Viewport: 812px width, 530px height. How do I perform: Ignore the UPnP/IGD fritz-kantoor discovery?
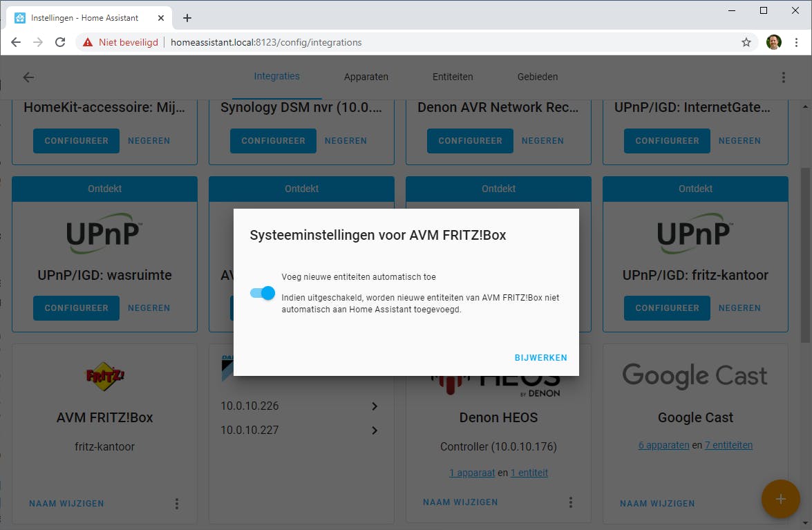tap(739, 308)
